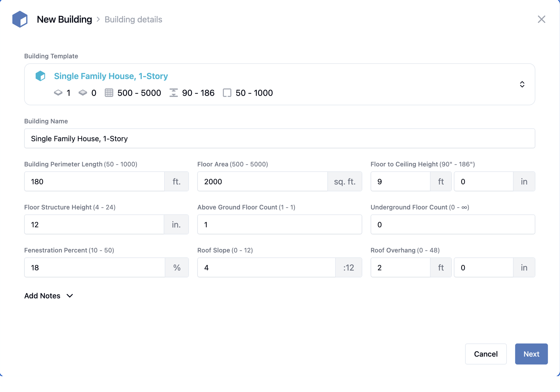Edit the Fenestration Percent field

point(94,268)
